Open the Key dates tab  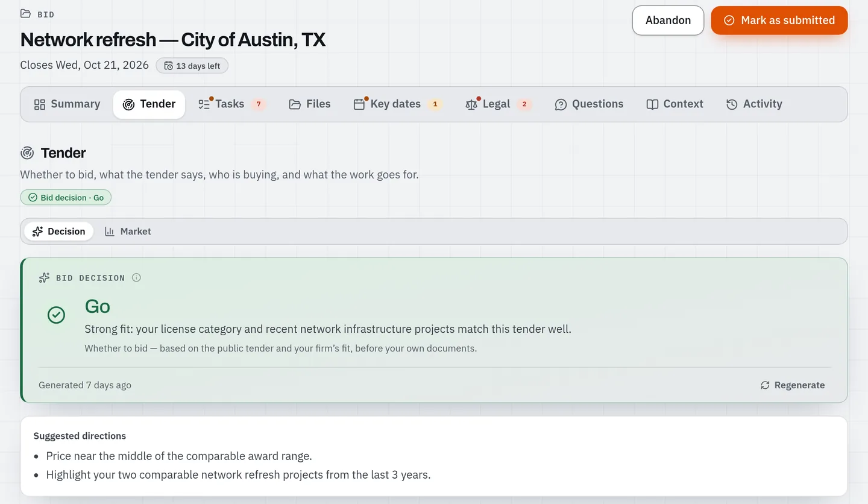[398, 104]
